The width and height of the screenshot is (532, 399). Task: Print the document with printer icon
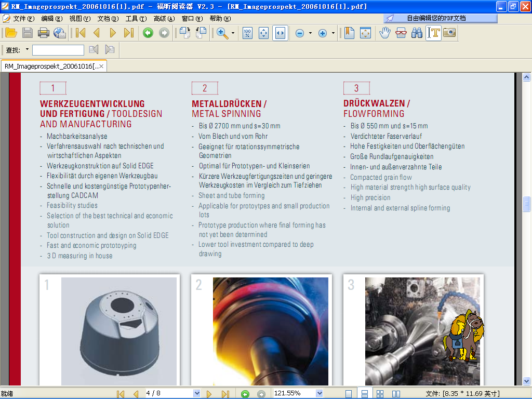pyautogui.click(x=44, y=33)
